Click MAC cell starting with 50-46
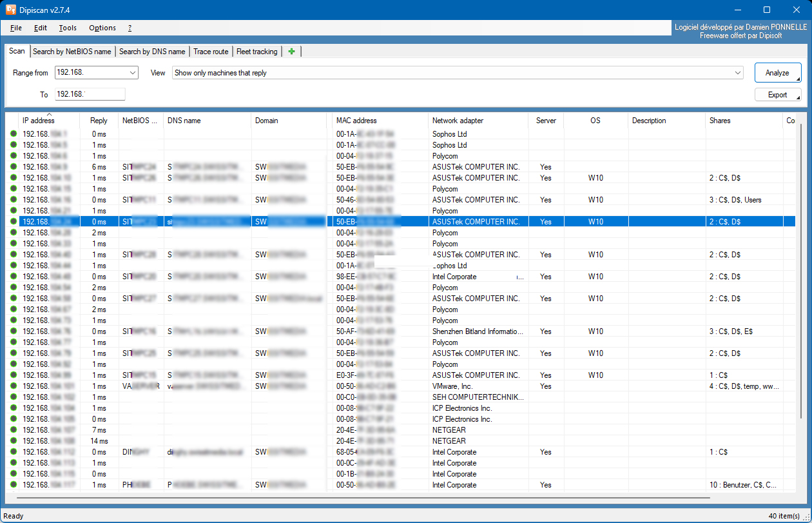Screen dimensions: 812x523 pyautogui.click(x=366, y=200)
